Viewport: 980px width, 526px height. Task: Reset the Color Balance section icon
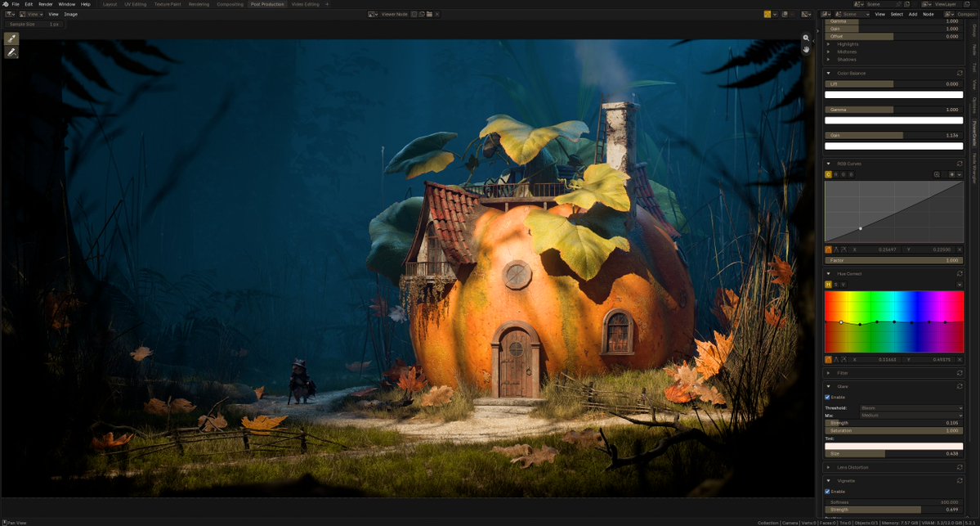960,73
